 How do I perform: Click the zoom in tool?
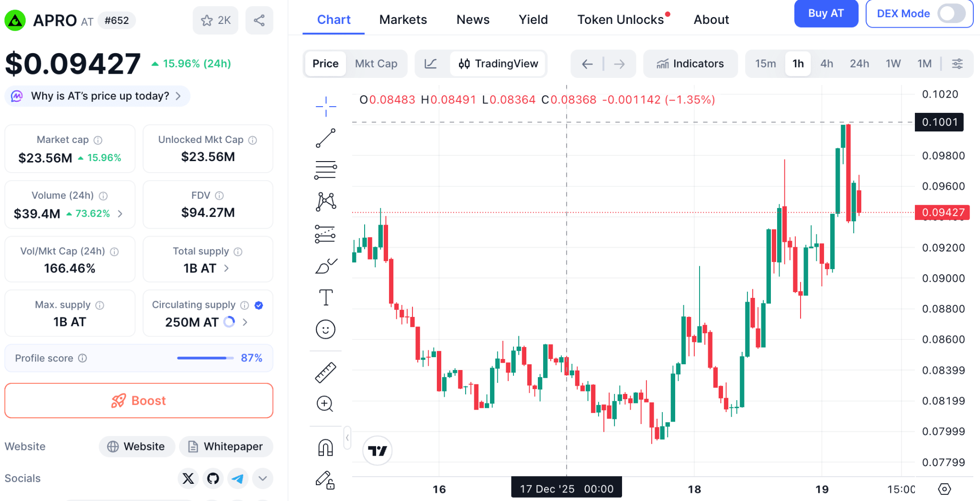(x=325, y=404)
